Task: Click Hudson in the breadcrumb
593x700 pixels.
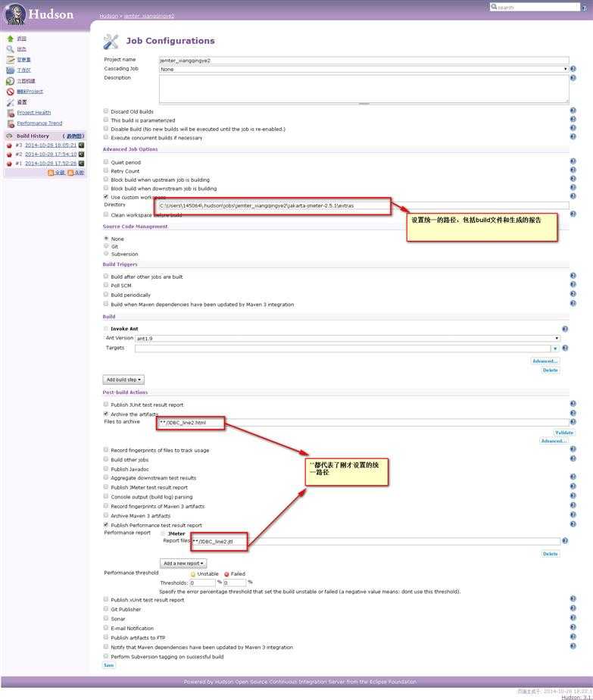Action: tap(108, 16)
